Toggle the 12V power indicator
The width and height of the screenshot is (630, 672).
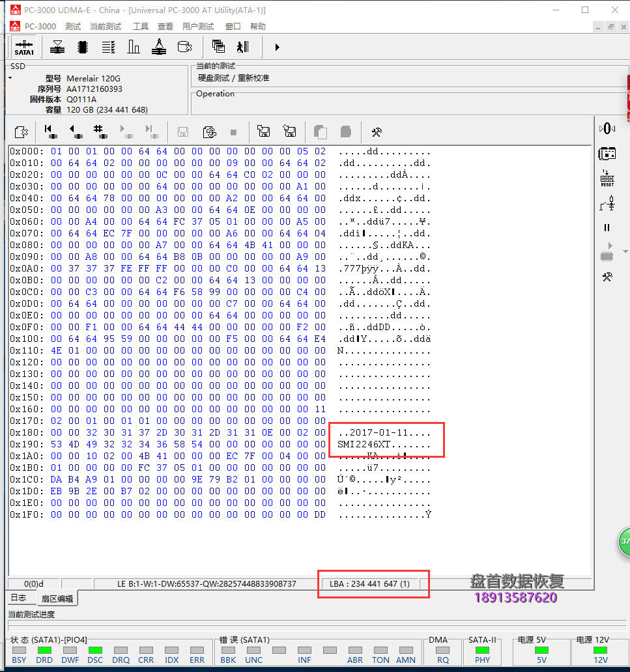[600, 651]
